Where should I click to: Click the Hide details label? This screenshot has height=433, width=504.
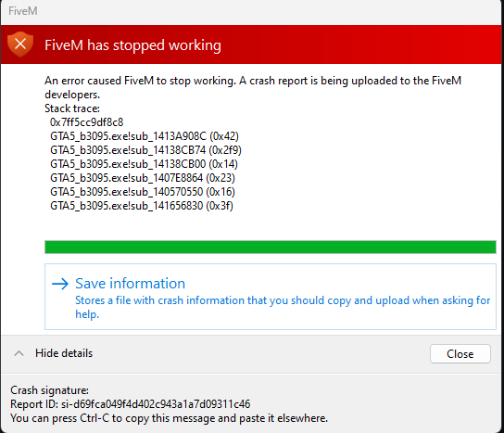[64, 353]
